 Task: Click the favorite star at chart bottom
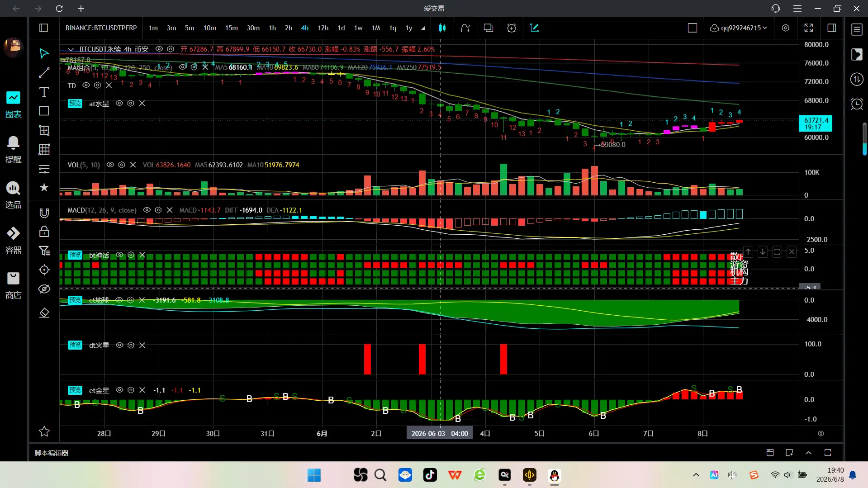click(x=44, y=431)
